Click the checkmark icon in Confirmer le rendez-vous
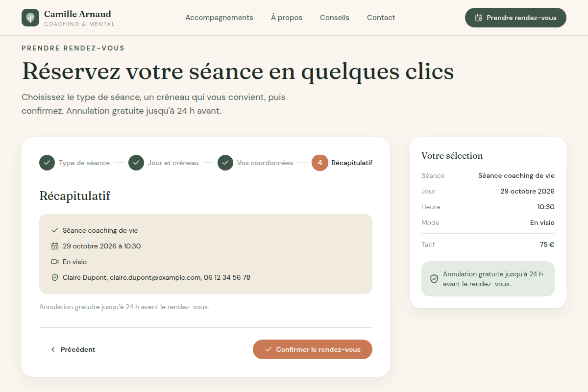This screenshot has width=588, height=392. point(269,349)
